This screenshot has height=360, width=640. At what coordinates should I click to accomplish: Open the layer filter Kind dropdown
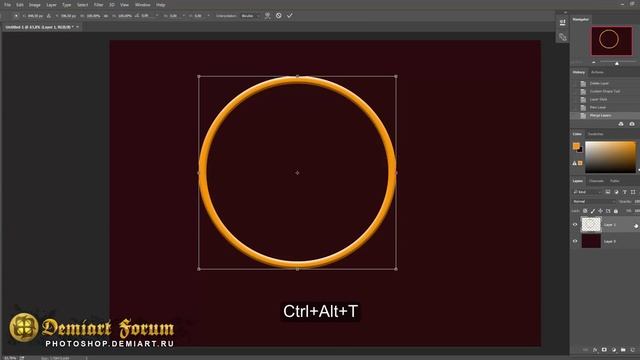click(588, 192)
